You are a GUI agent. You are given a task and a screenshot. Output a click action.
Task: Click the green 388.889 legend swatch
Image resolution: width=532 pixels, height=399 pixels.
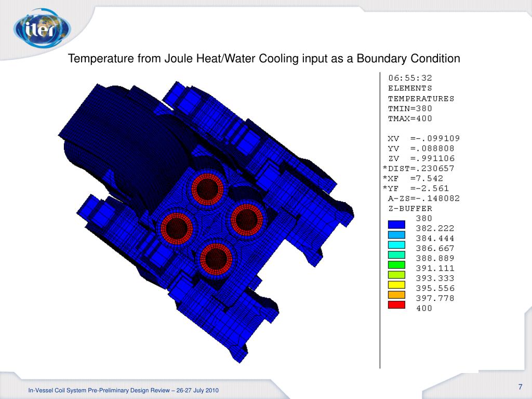[396, 264]
